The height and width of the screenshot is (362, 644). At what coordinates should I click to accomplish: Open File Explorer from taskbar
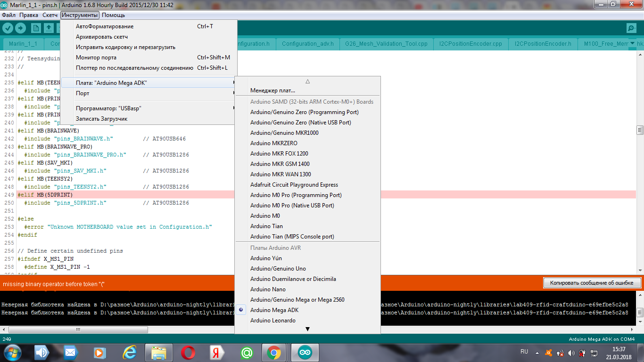[158, 353]
